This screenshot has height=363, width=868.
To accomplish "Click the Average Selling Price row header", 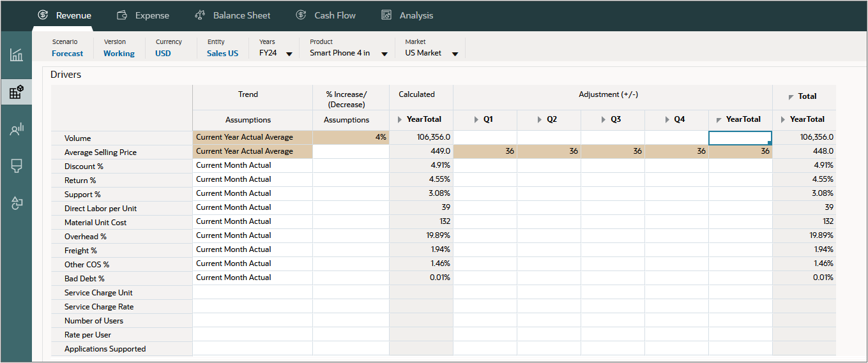I will click(x=122, y=152).
